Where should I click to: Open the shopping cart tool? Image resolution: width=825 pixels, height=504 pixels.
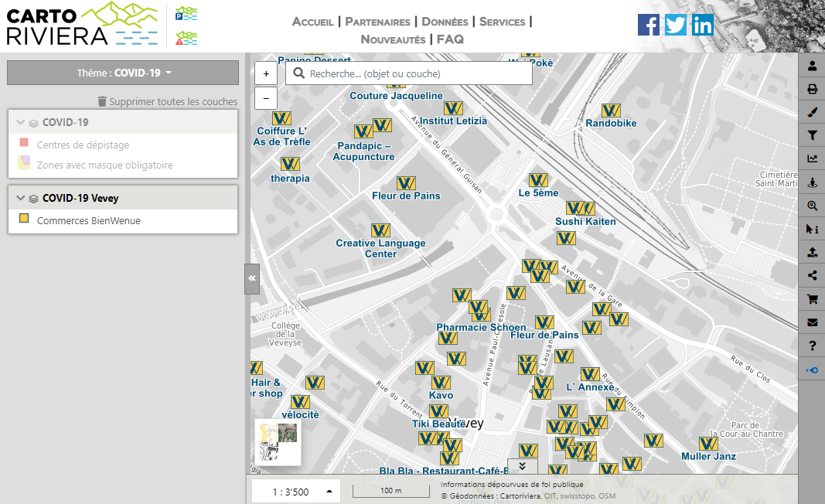tap(813, 299)
